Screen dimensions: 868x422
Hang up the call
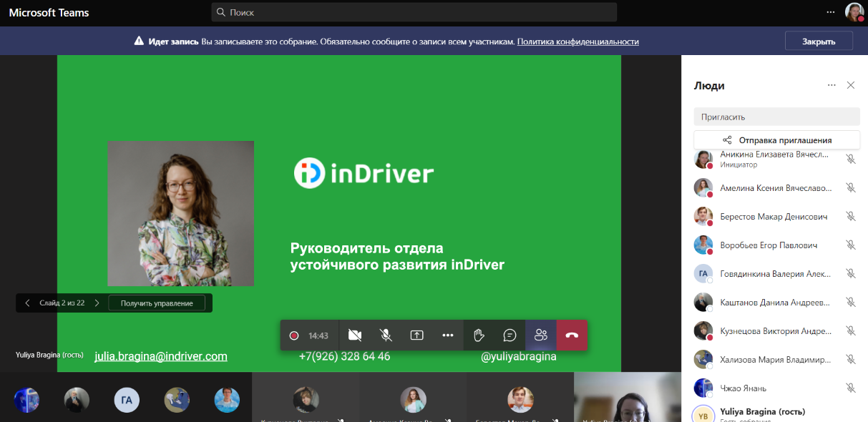click(x=572, y=335)
